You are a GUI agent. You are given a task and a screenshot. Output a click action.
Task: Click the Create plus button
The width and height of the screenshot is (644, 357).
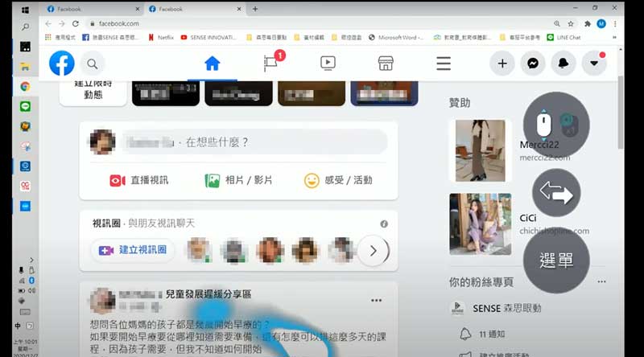(502, 64)
